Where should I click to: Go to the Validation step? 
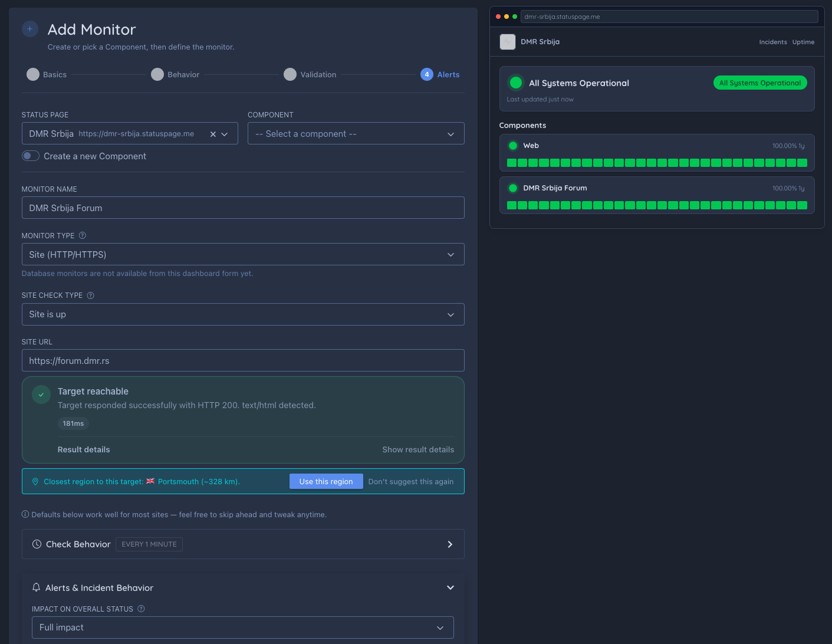[x=310, y=74]
